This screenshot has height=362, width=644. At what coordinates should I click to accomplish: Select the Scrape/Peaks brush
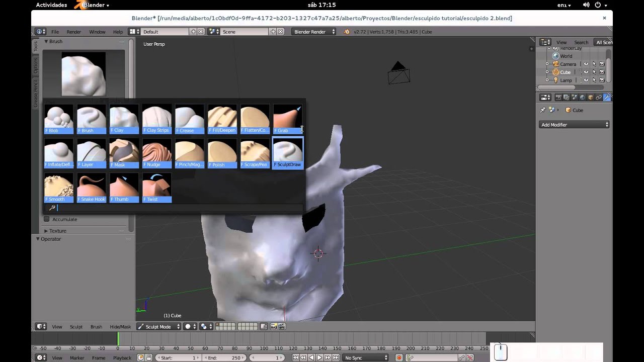(255, 154)
